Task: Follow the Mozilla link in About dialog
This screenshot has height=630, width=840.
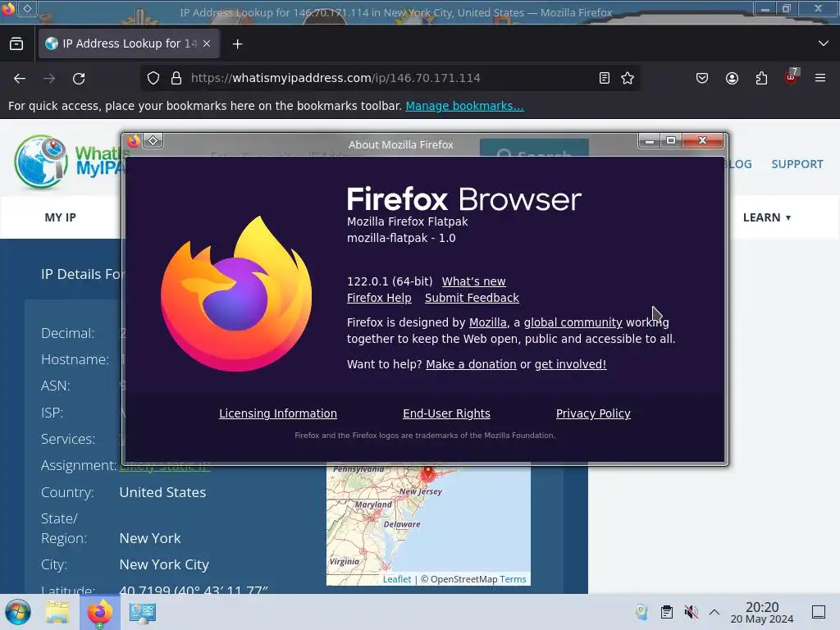Action: [487, 322]
